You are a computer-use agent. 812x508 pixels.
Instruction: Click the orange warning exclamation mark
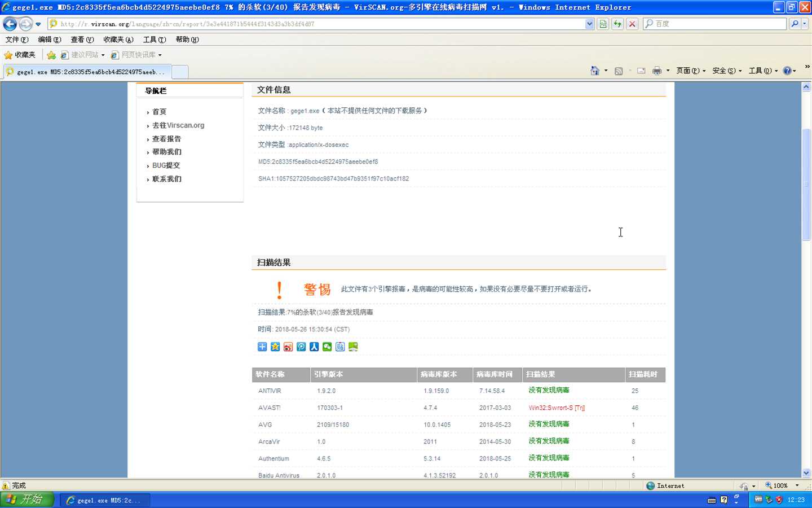click(x=279, y=290)
